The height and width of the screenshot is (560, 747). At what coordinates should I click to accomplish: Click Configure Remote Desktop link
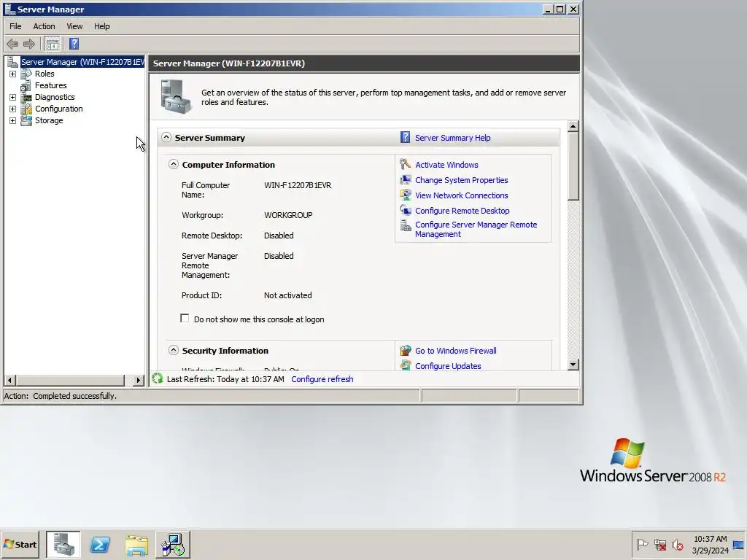coord(462,211)
